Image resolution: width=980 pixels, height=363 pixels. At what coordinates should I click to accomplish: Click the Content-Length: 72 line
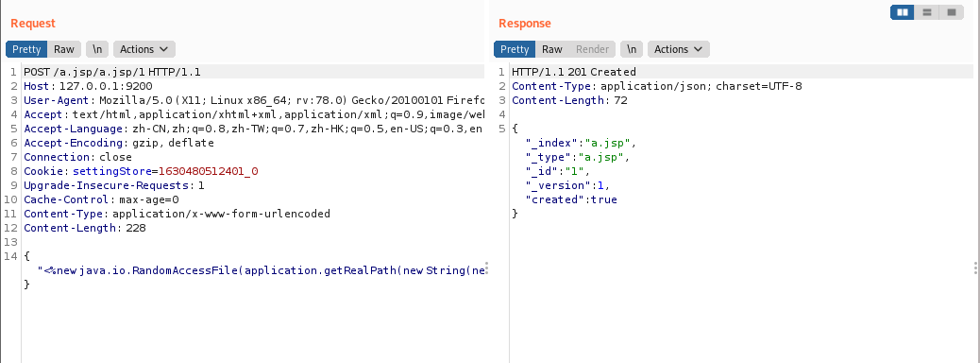(569, 100)
